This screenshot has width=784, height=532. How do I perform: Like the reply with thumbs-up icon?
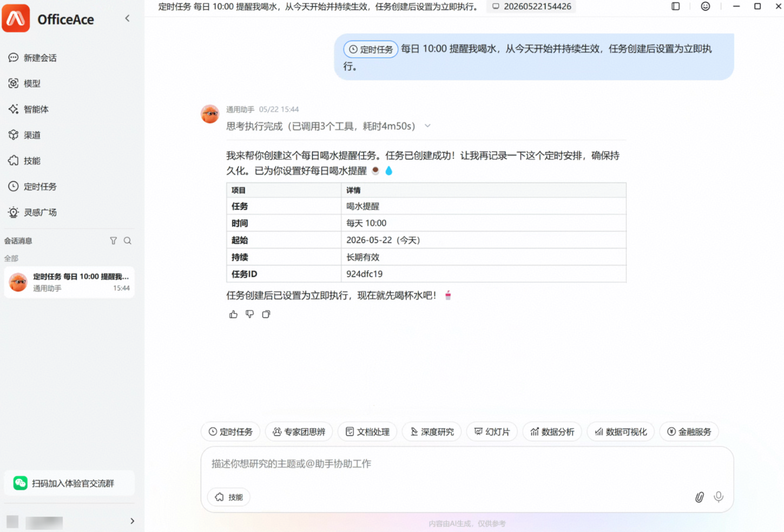[x=233, y=314]
